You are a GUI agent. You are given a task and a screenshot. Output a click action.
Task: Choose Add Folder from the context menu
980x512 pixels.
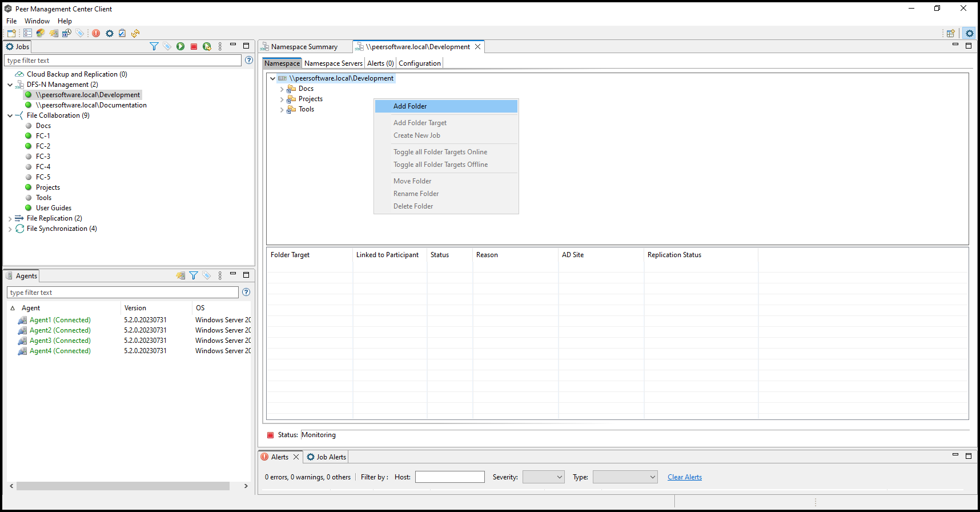(x=410, y=106)
